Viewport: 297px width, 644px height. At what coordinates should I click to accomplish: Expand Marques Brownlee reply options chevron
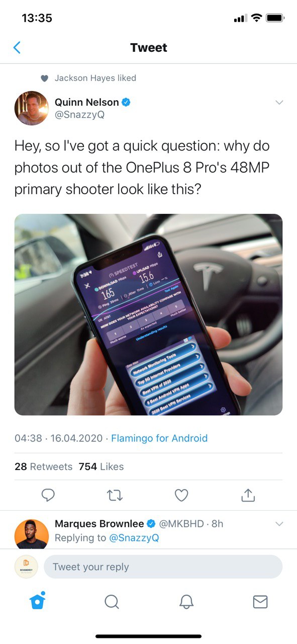coord(279,524)
